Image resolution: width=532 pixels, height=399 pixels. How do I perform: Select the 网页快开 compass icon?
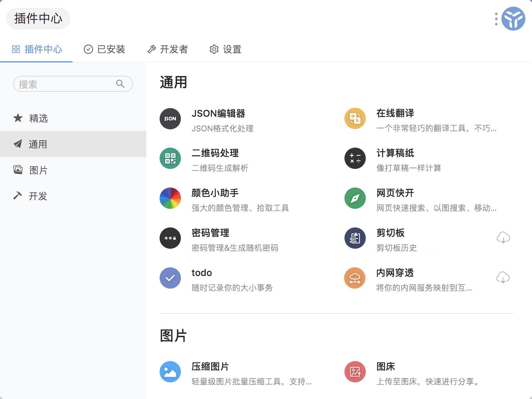[354, 198]
